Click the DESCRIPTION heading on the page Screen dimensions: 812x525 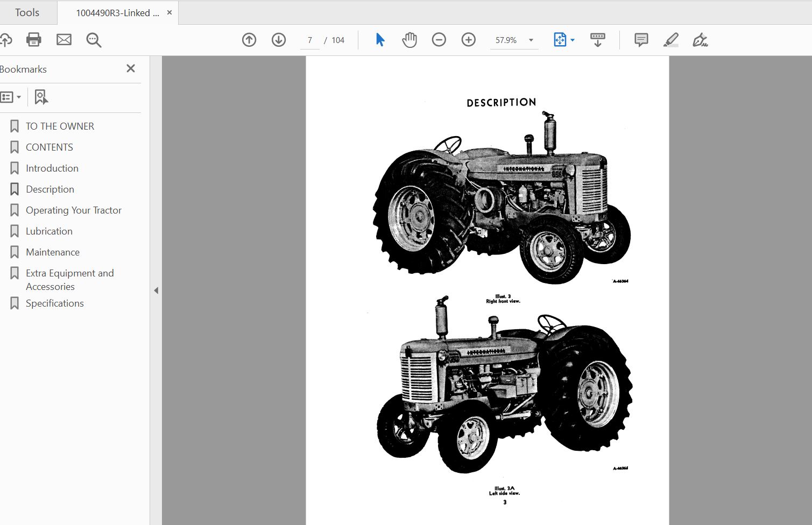pyautogui.click(x=502, y=102)
